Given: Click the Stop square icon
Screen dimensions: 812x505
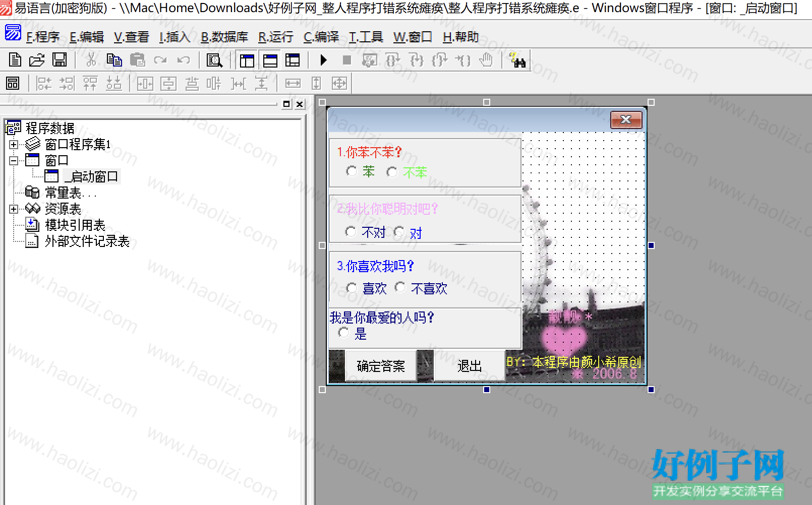Looking at the screenshot, I should tap(346, 60).
